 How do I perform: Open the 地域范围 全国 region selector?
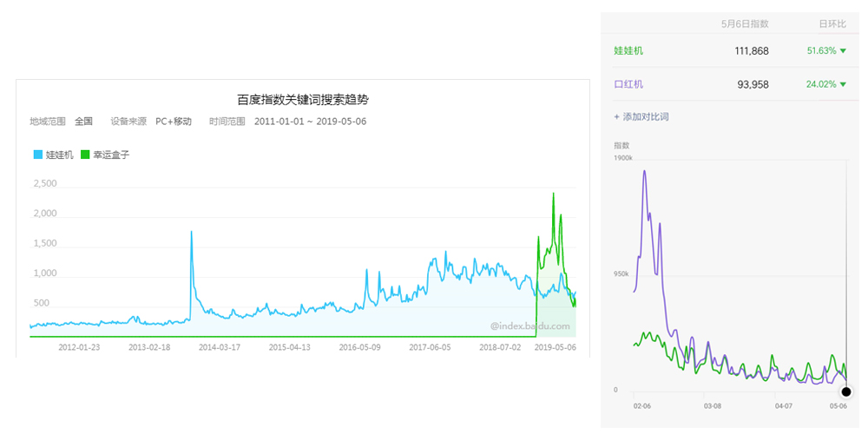83,122
